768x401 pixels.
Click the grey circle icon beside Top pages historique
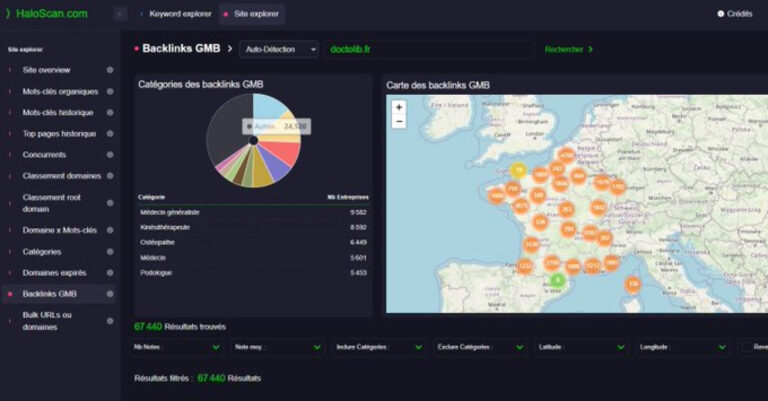click(110, 134)
